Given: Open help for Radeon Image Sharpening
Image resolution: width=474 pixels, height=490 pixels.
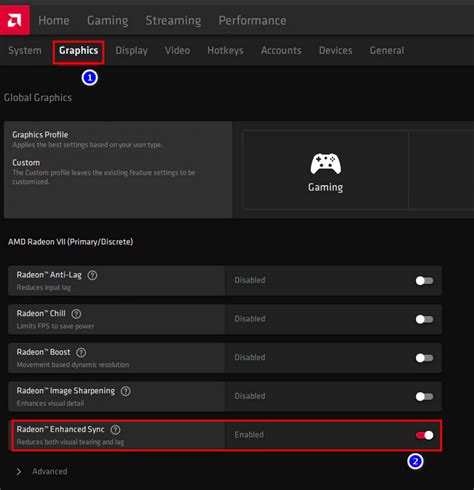Looking at the screenshot, I should point(126,391).
